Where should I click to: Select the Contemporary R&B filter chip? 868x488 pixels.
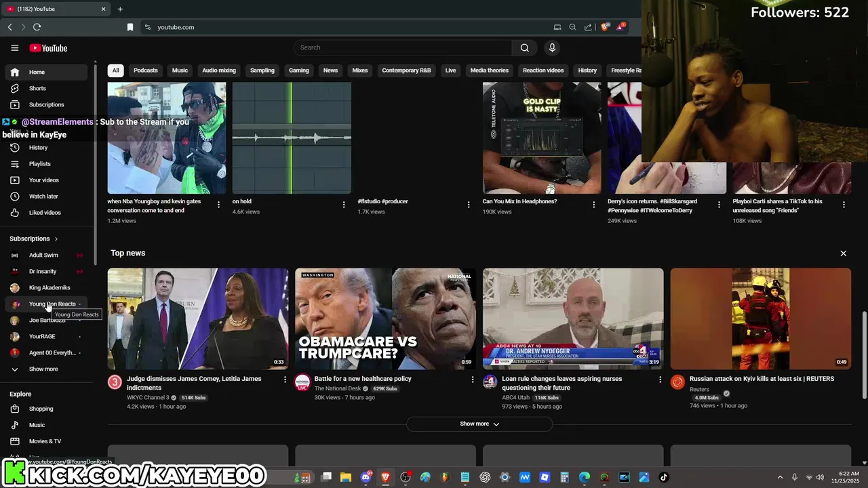point(406,70)
